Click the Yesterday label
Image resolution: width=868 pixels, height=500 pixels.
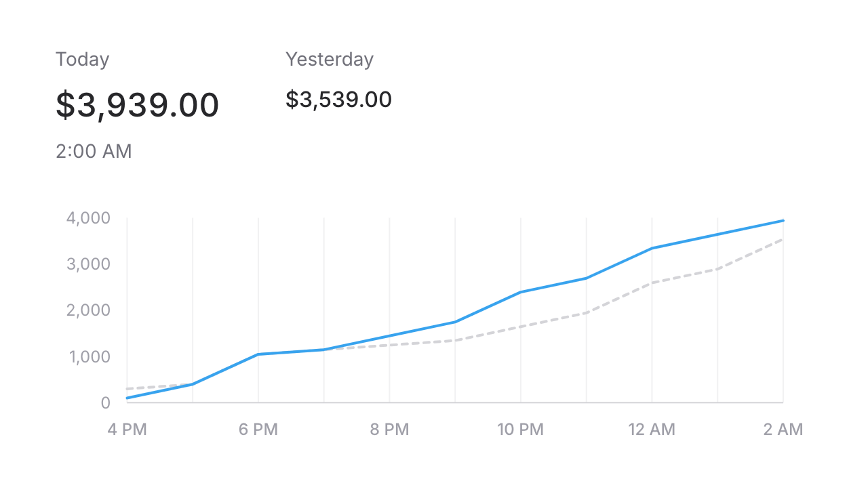point(330,60)
